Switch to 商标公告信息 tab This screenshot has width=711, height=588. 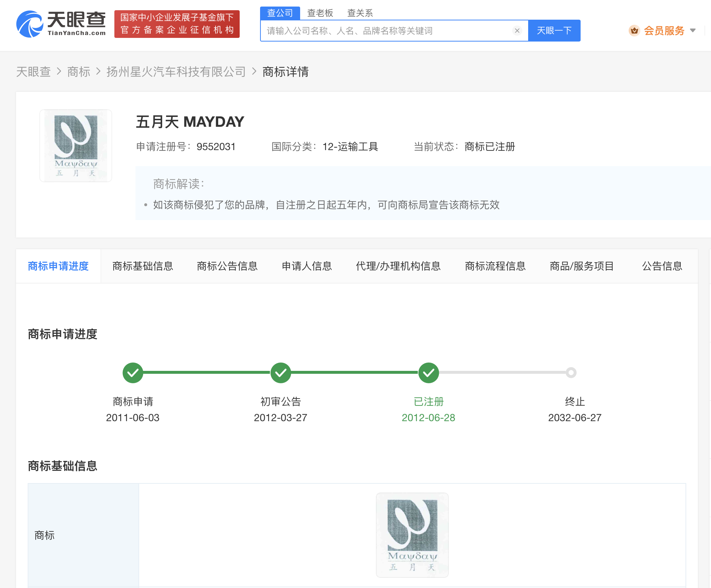(227, 266)
